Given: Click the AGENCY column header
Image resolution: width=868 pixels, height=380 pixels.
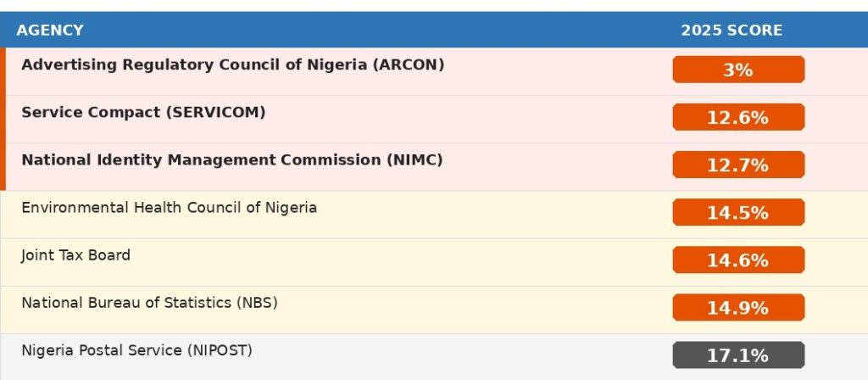Looking at the screenshot, I should (50, 31).
